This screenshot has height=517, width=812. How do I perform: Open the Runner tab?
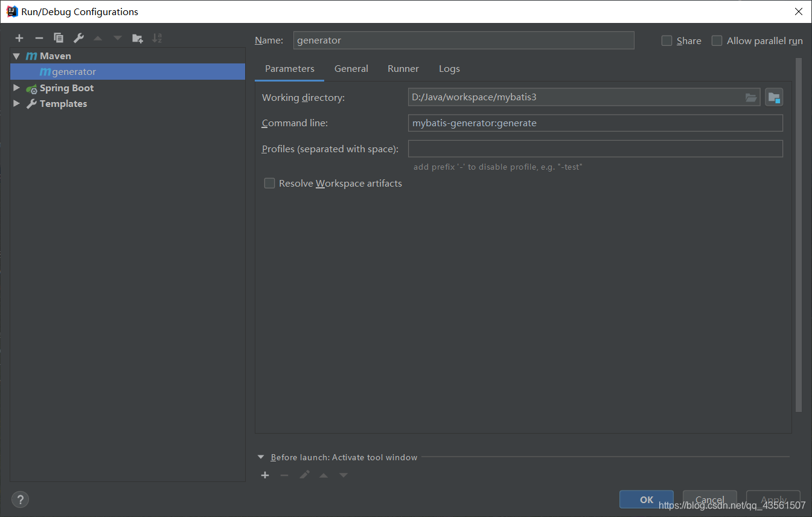pos(403,68)
